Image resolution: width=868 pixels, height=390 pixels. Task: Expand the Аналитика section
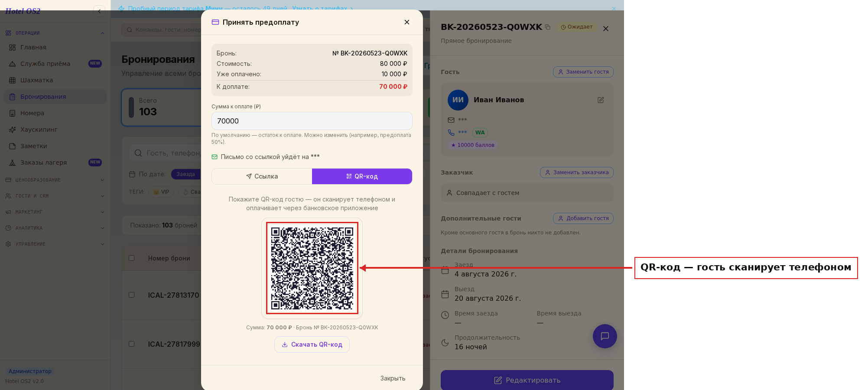tap(55, 228)
